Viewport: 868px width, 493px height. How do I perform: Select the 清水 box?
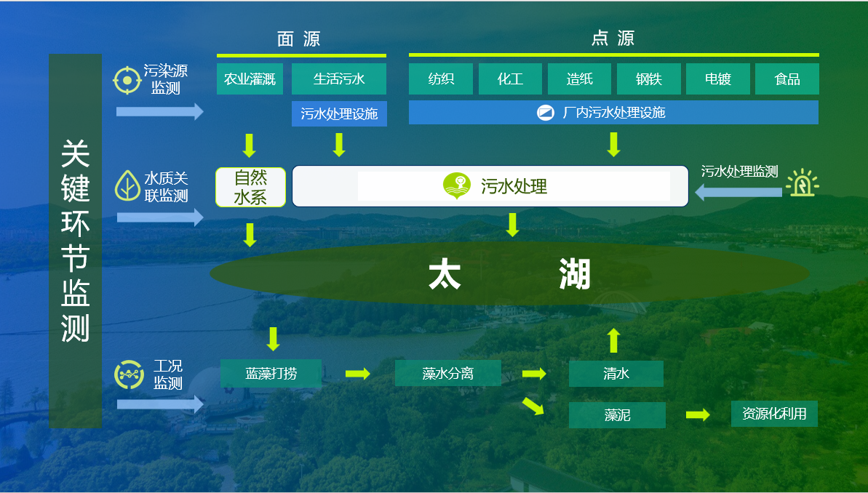coord(616,374)
